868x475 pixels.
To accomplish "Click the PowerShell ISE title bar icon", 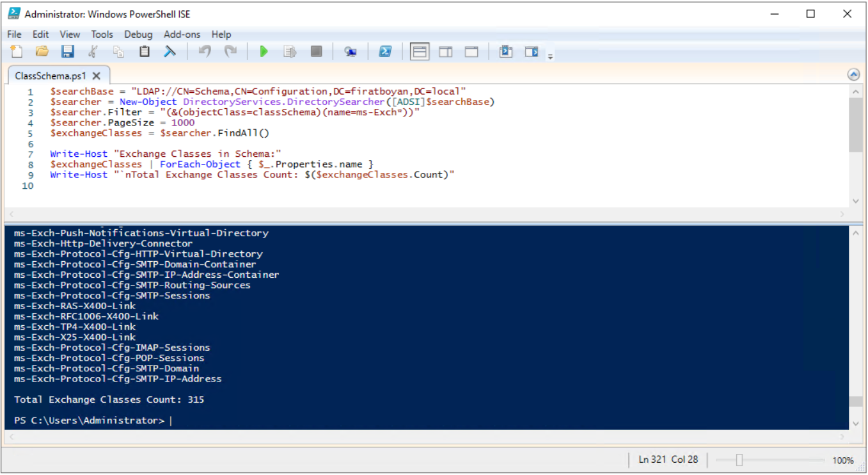I will click(14, 13).
